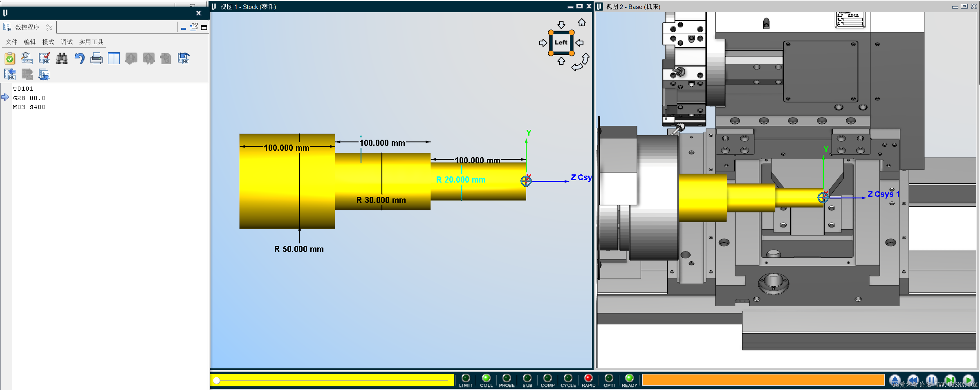Click the RAPID status light
Screen dimensions: 980x390
[x=588, y=378]
